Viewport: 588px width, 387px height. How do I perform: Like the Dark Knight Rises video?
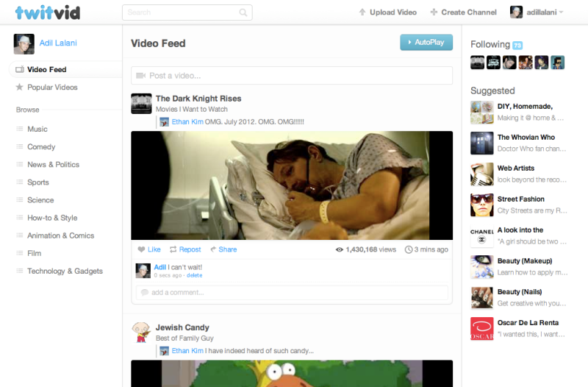coord(149,249)
